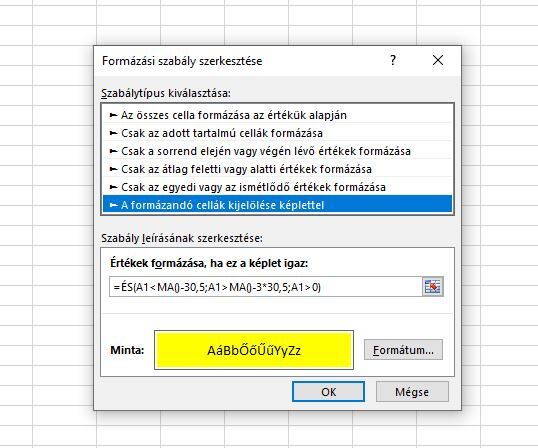Click the help question mark icon

pos(393,60)
